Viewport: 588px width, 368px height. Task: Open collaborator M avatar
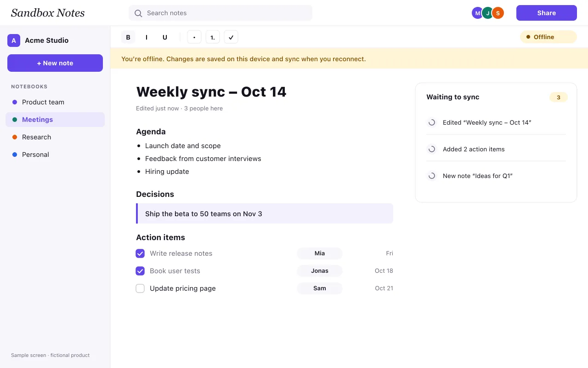[x=478, y=13]
